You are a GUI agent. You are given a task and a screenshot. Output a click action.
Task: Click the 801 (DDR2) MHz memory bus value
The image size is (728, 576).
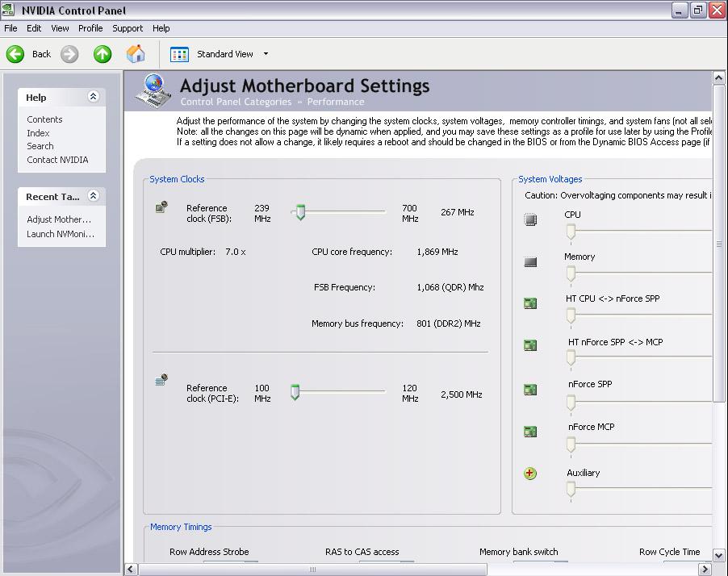(449, 323)
